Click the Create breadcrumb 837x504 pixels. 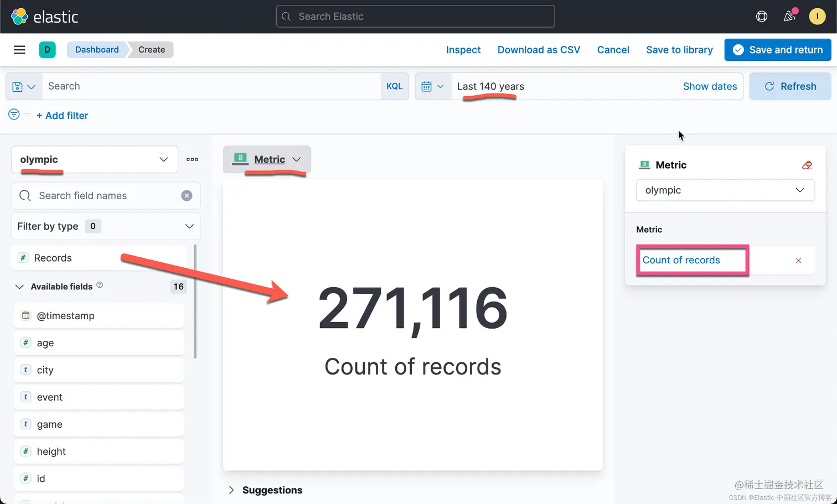pyautogui.click(x=152, y=50)
